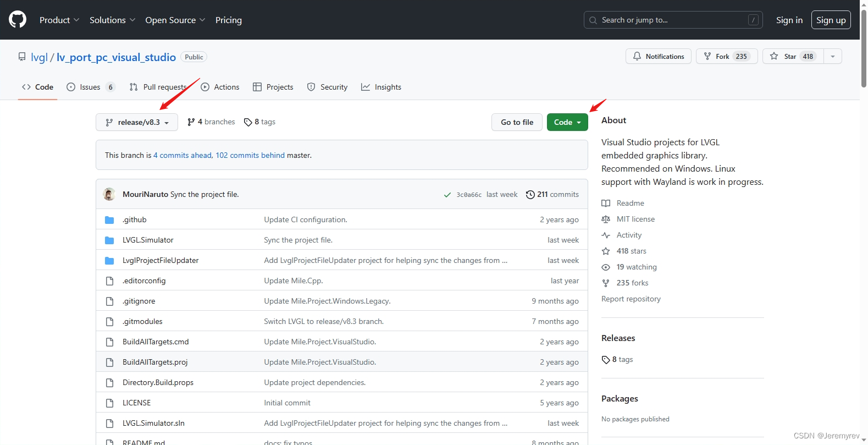
Task: Expand the Solutions menu
Action: [x=112, y=20]
